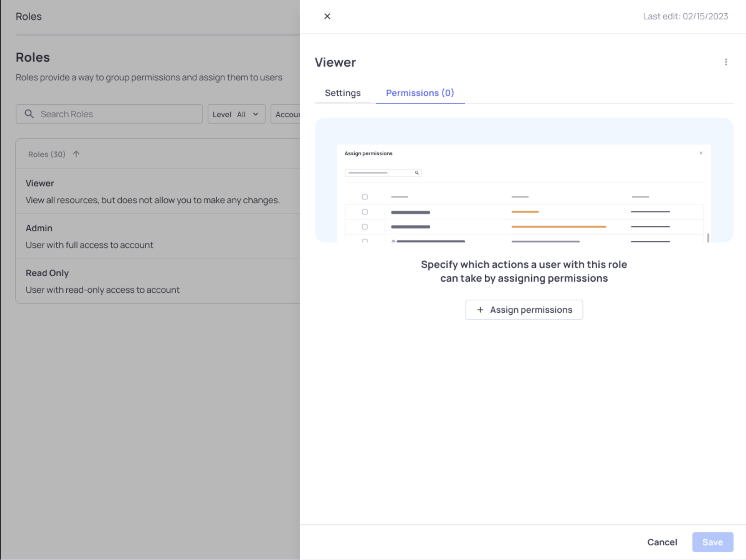Click the magnifier in the illustration search box

point(417,173)
